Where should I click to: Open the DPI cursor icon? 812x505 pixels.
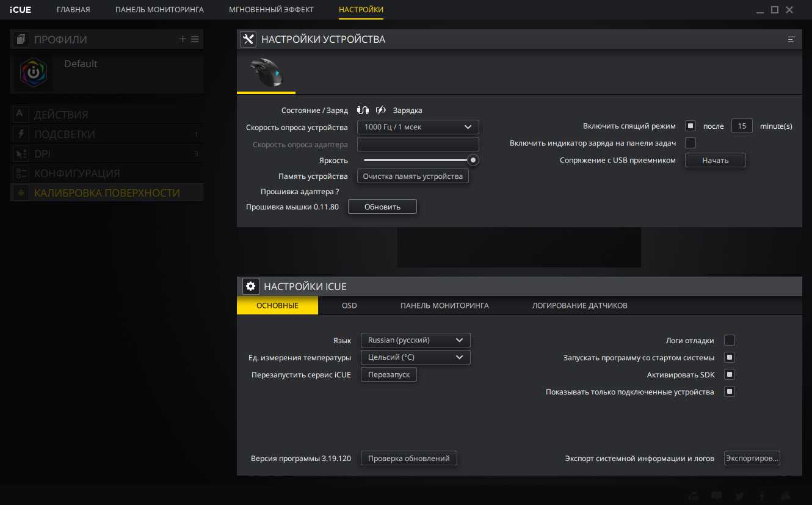tap(20, 153)
